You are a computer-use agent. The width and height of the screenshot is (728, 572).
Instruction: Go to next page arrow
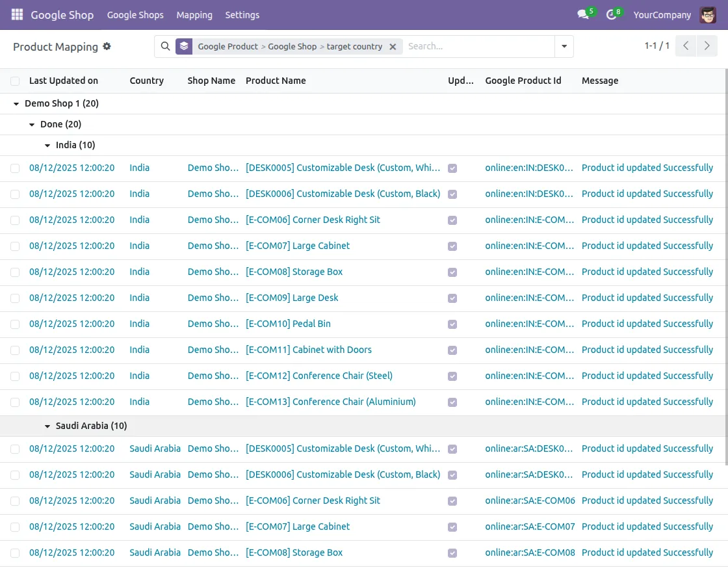[x=707, y=46]
